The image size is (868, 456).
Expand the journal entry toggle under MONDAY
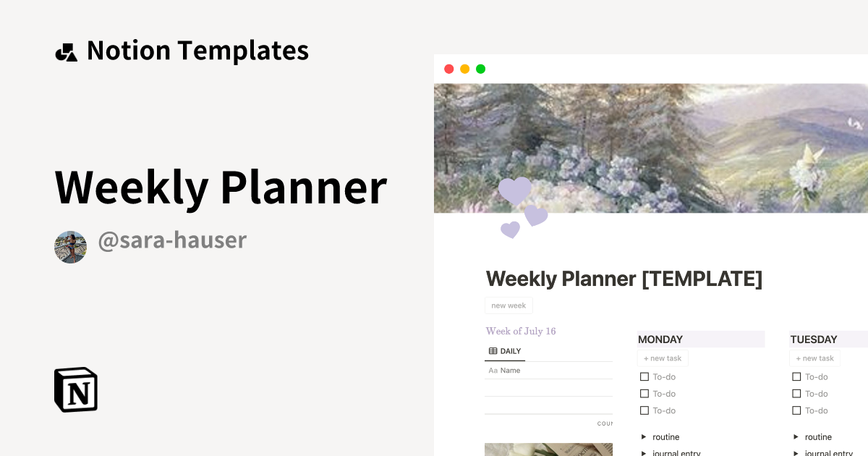[x=644, y=453]
